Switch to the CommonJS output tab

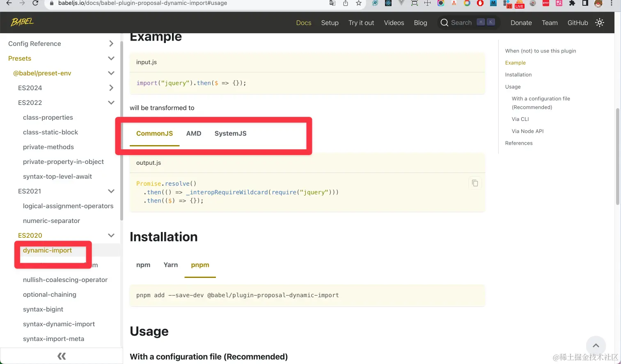pos(155,134)
